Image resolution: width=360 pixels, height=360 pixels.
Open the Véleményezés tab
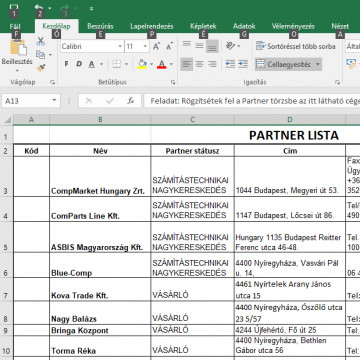pyautogui.click(x=293, y=26)
